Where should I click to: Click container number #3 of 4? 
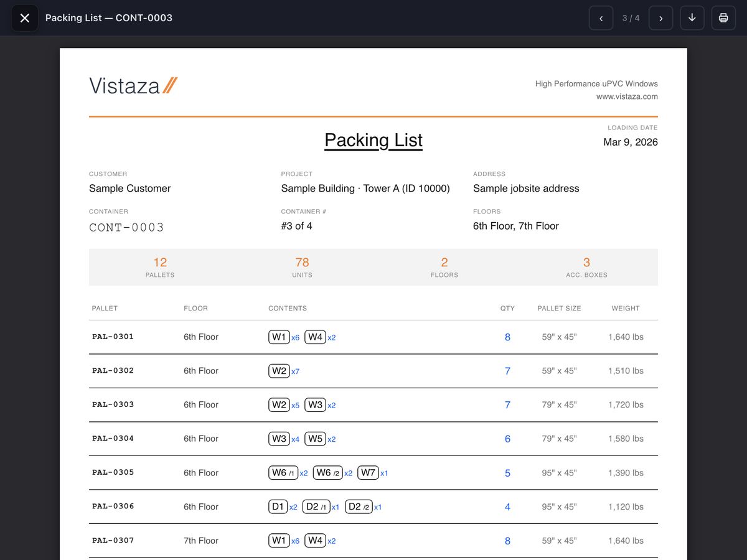[x=296, y=226]
